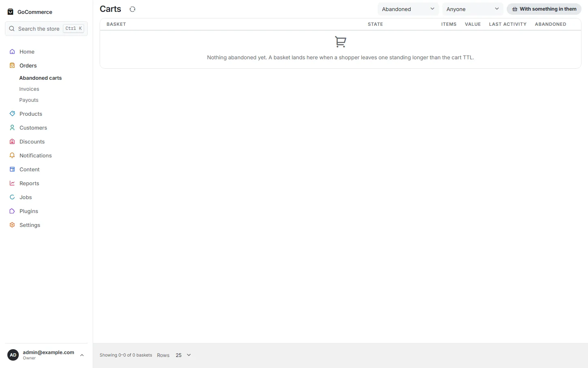This screenshot has width=588, height=368.
Task: Click the Plugins puzzle icon
Action: coord(12,211)
